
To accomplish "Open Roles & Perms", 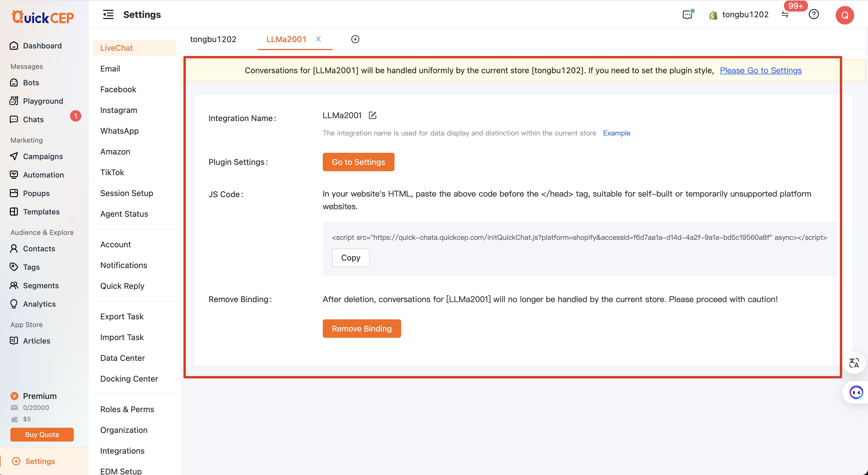I will coord(127,409).
